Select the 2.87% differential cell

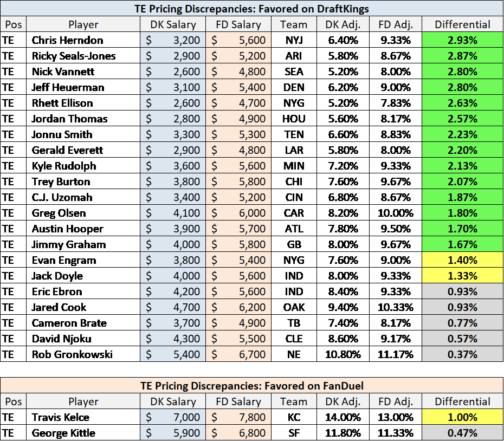[462, 56]
